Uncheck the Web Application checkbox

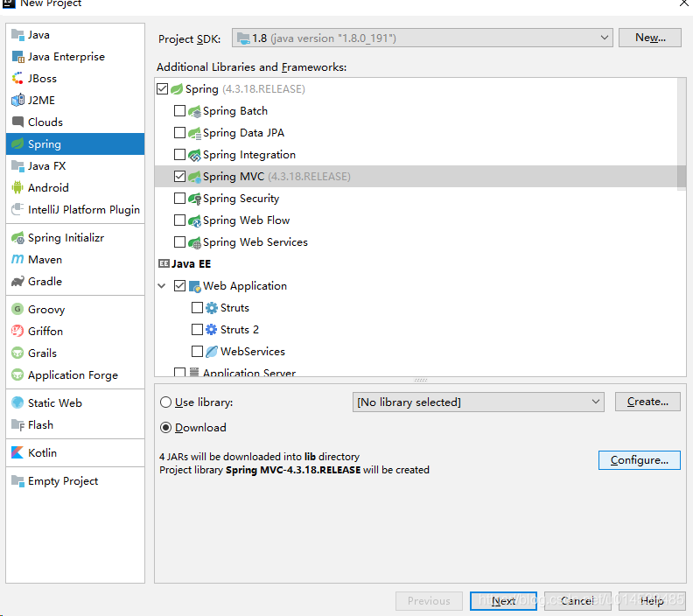(179, 285)
